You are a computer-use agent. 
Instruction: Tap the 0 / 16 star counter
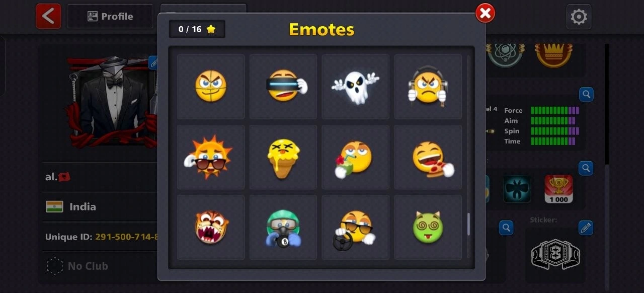pyautogui.click(x=197, y=29)
